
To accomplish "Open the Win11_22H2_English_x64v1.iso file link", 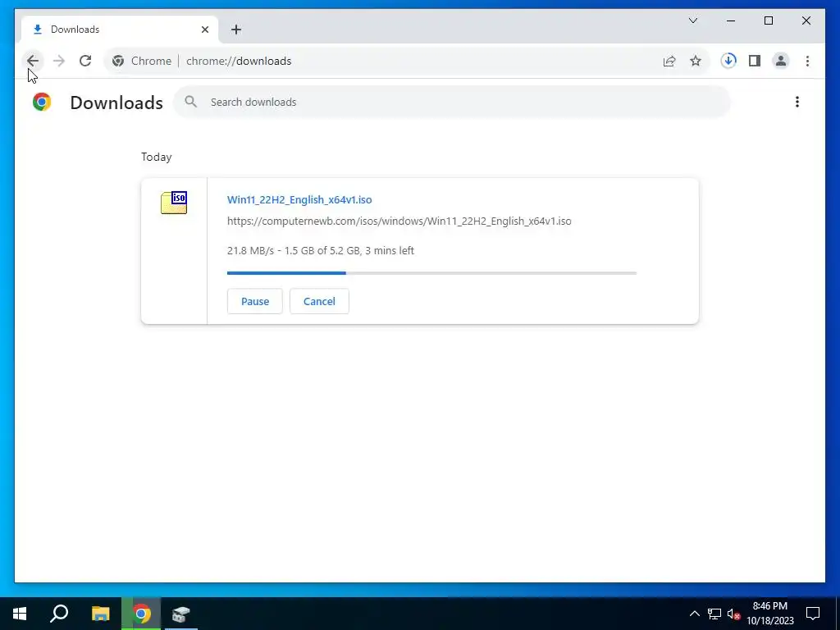I will (x=299, y=200).
